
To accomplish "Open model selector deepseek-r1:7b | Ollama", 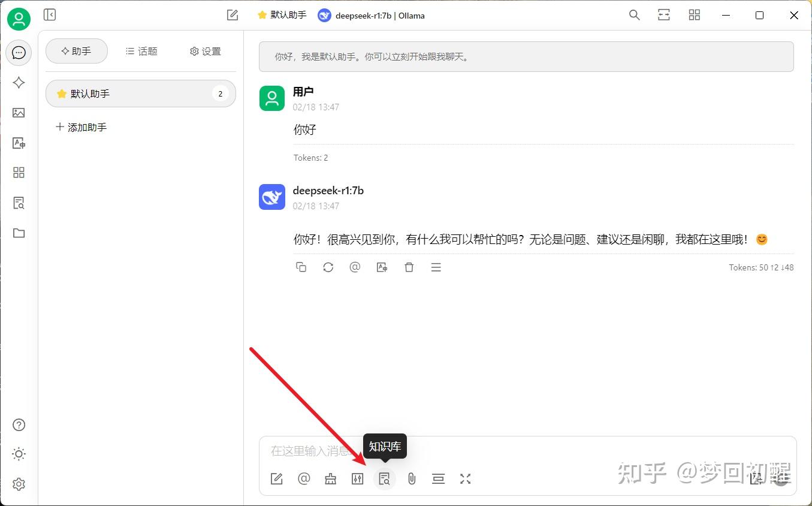I will (372, 16).
